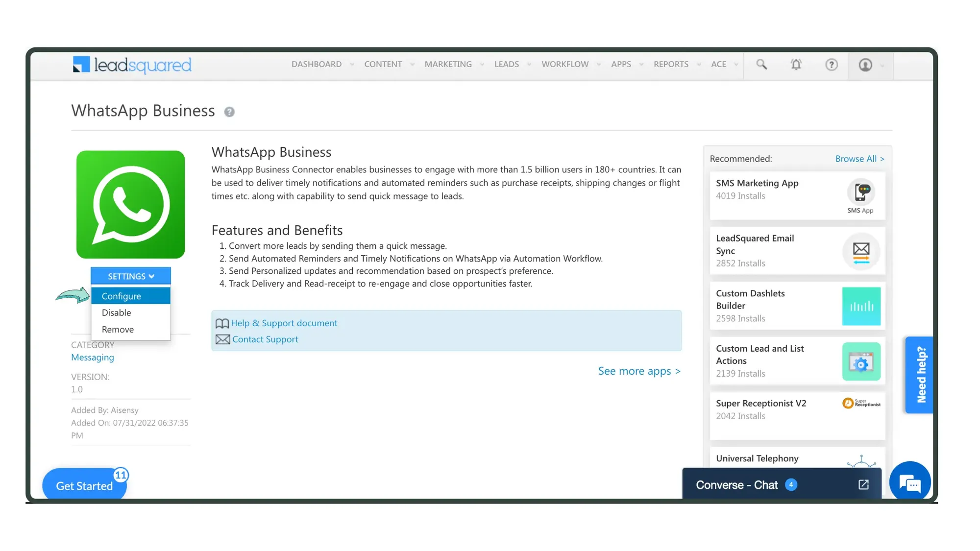Expand the DASHBOARD menu arrow
Screen dimensions: 980x551
[x=352, y=65]
